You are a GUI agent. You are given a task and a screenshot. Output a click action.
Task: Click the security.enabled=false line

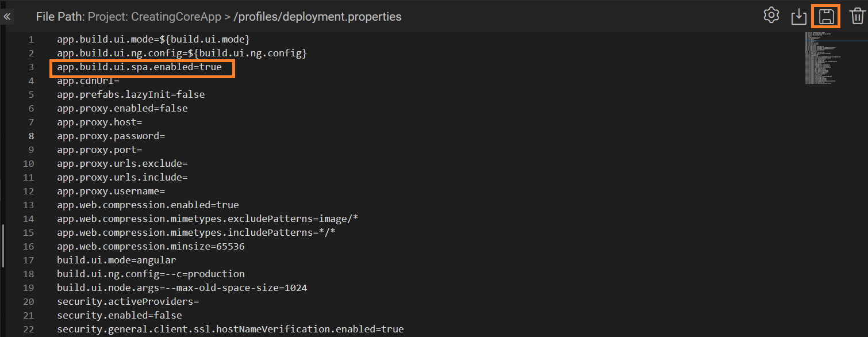(x=119, y=316)
